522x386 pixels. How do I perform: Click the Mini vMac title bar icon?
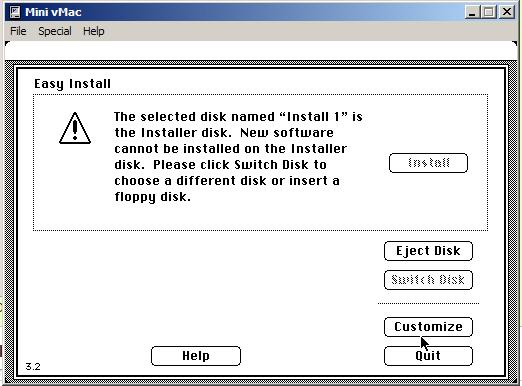(15, 12)
